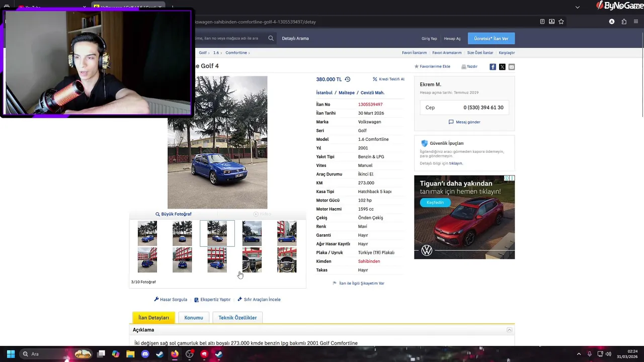644x362 pixels.
Task: Click the Sahibinden value in Kimden row
Action: pyautogui.click(x=369, y=261)
